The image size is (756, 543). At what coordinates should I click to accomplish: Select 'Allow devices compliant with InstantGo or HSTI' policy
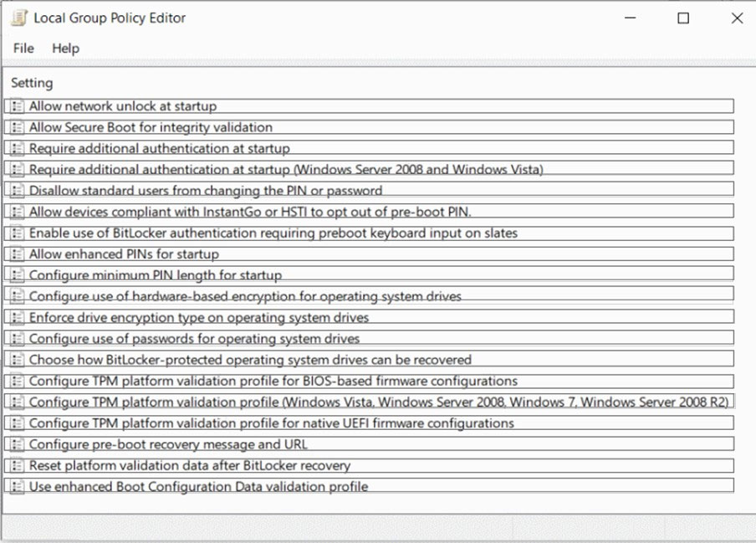[370, 212]
